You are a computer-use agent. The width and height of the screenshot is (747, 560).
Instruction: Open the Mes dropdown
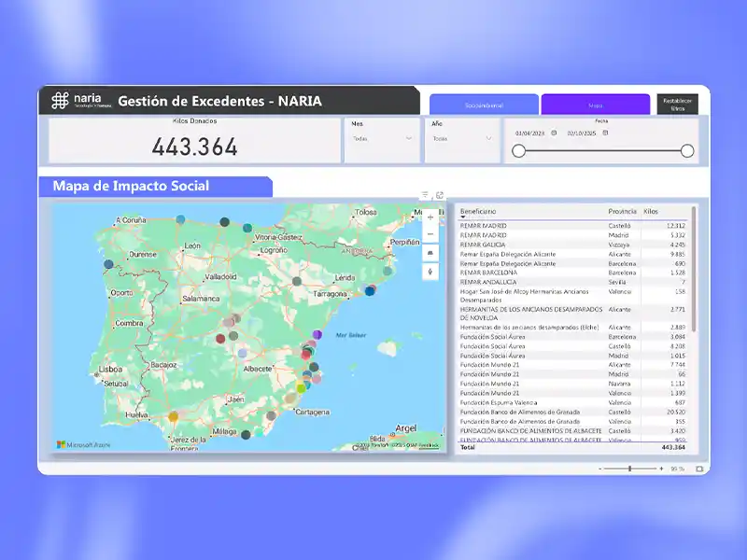coord(382,138)
